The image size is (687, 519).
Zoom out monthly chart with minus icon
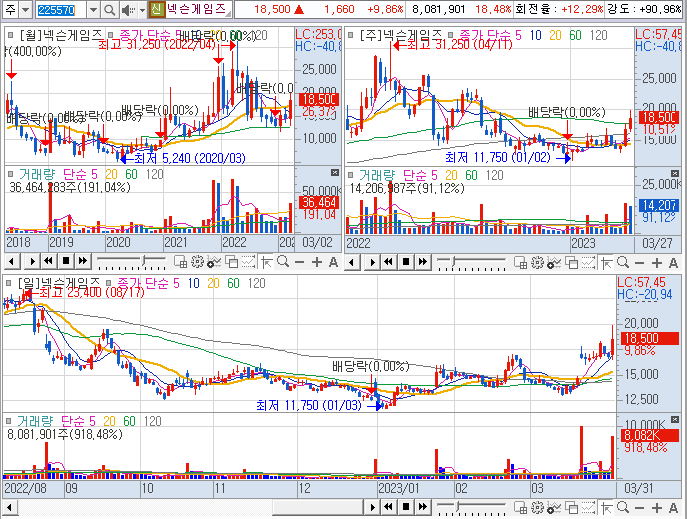300,262
